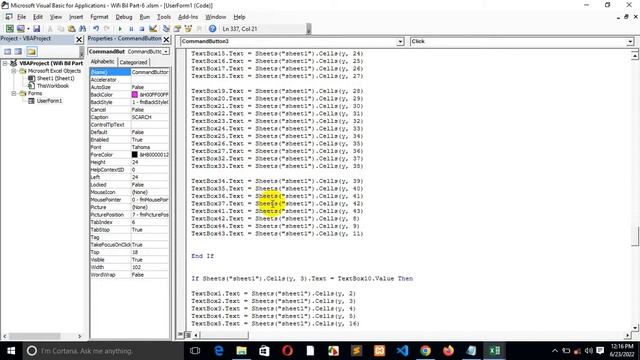Select UserForm1 in the project tree
Image resolution: width=640 pixels, height=360 pixels.
click(49, 101)
